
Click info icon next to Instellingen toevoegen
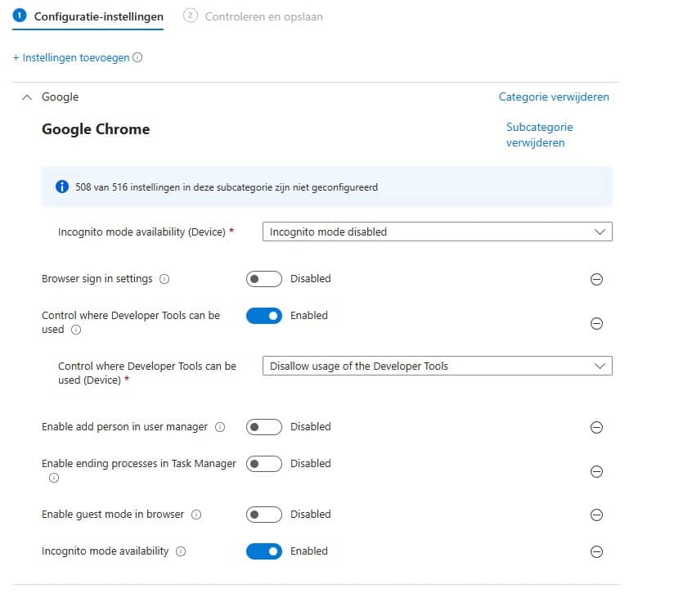click(x=137, y=58)
